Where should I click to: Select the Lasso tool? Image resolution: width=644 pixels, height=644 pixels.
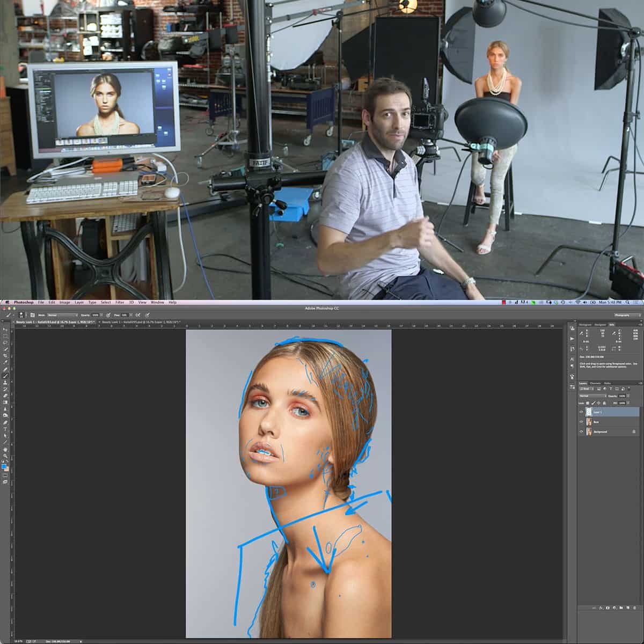[x=5, y=342]
